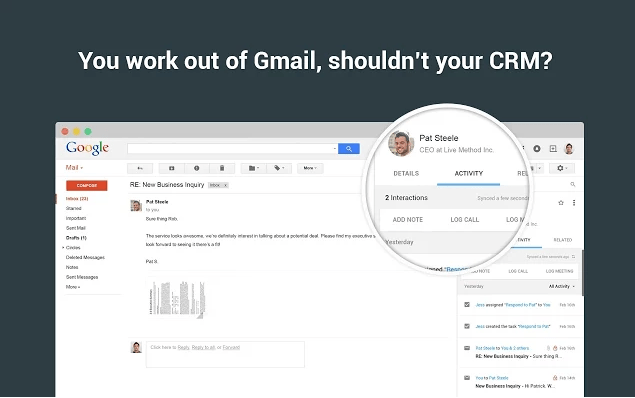Click the share plus icon in header
This screenshot has height=398, width=635.
click(x=553, y=149)
